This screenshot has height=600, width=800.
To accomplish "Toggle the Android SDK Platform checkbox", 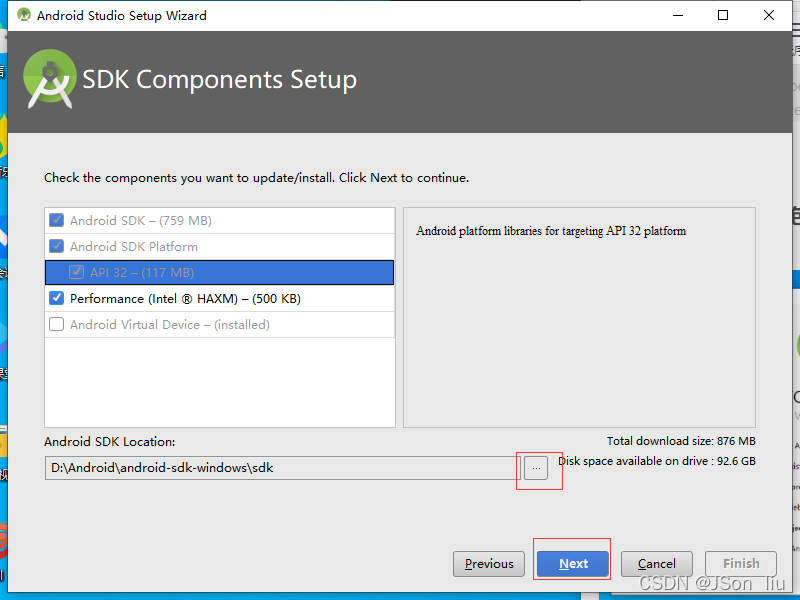I will 56,246.
